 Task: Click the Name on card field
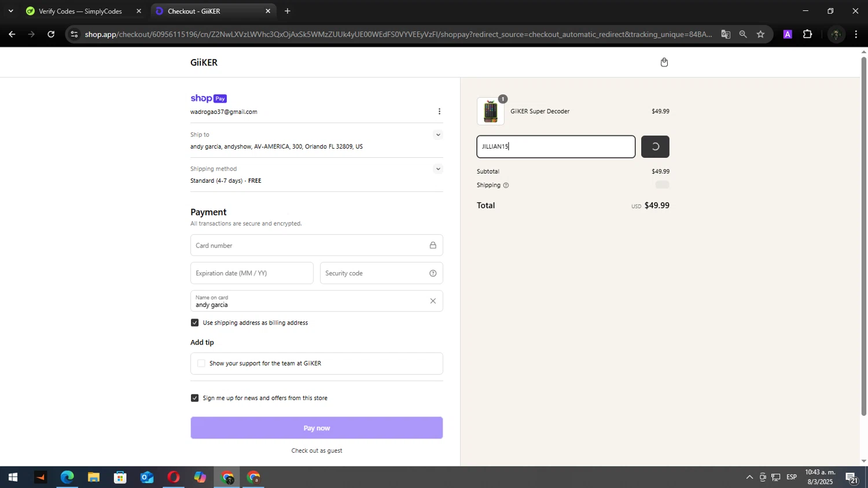317,301
